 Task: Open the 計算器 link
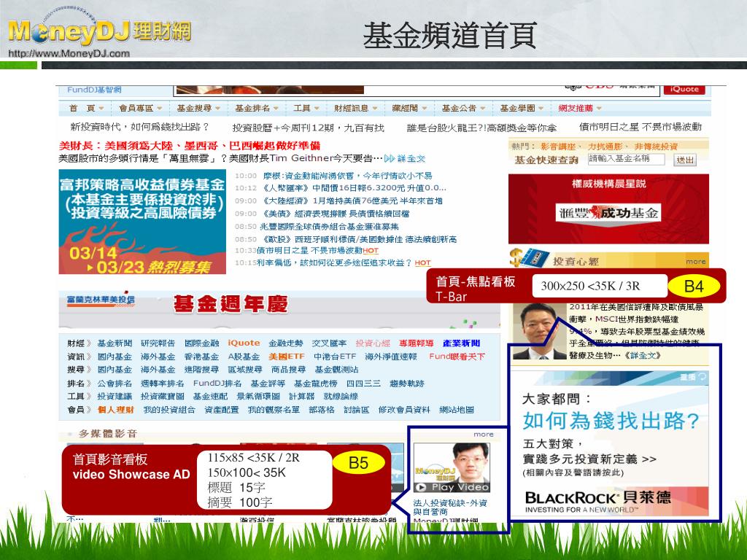click(301, 396)
